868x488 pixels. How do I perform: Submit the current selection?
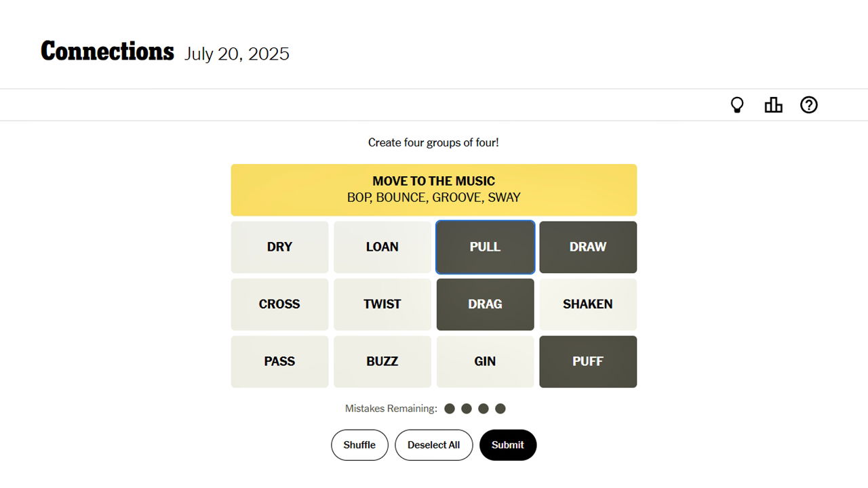pos(508,445)
